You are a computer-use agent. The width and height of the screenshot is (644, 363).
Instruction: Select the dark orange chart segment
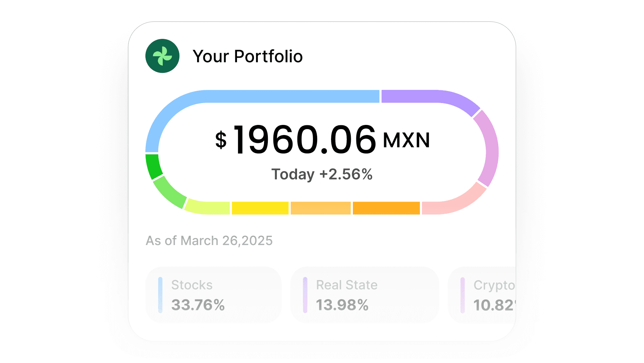(386, 208)
